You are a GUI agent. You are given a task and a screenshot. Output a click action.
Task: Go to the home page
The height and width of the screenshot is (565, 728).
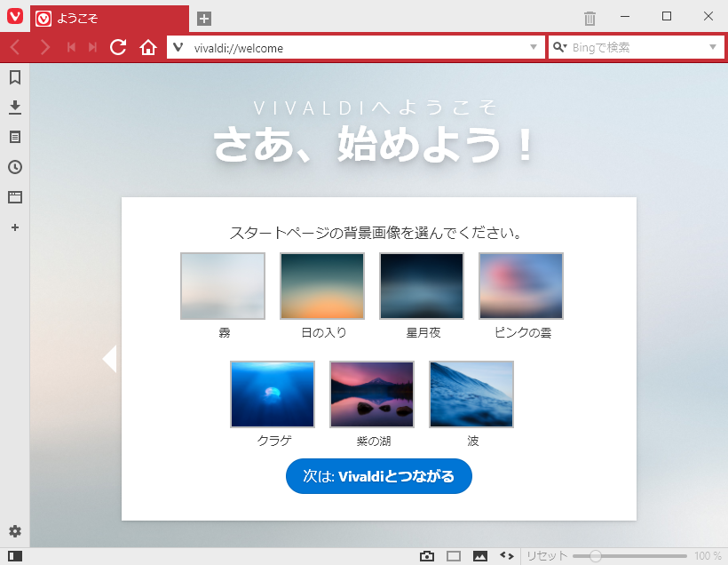148,47
